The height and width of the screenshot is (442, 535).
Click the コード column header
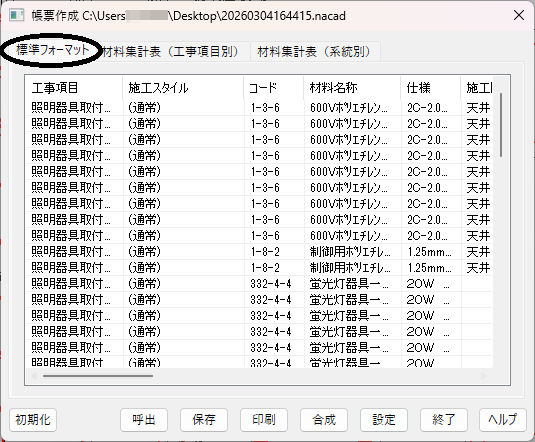click(274, 88)
